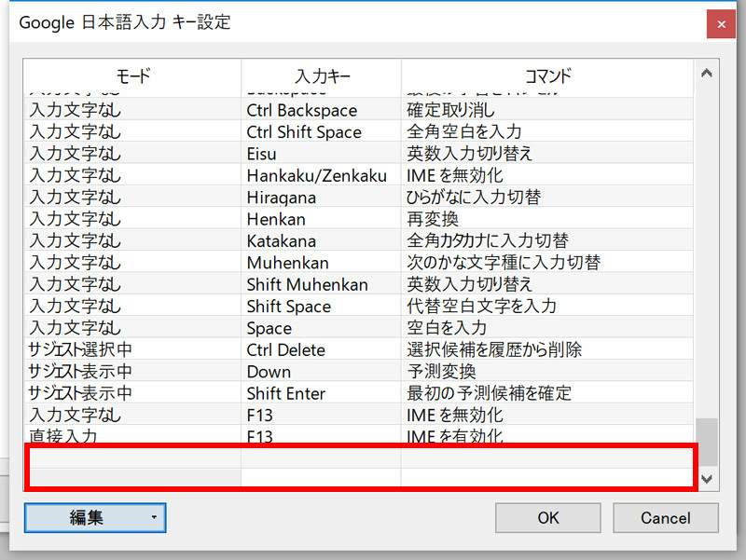Select the Eisu key cell
Screen dimensions: 746x560
pyautogui.click(x=322, y=154)
